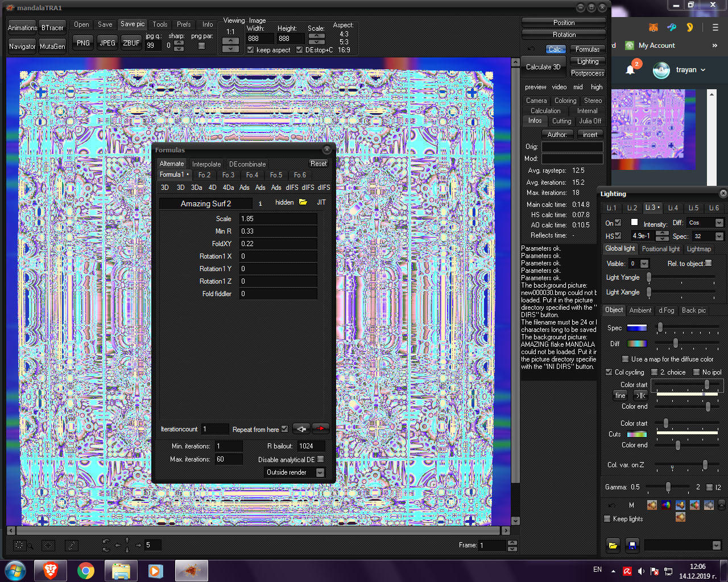Click the formula info 'i' icon
The image size is (728, 582).
click(260, 203)
